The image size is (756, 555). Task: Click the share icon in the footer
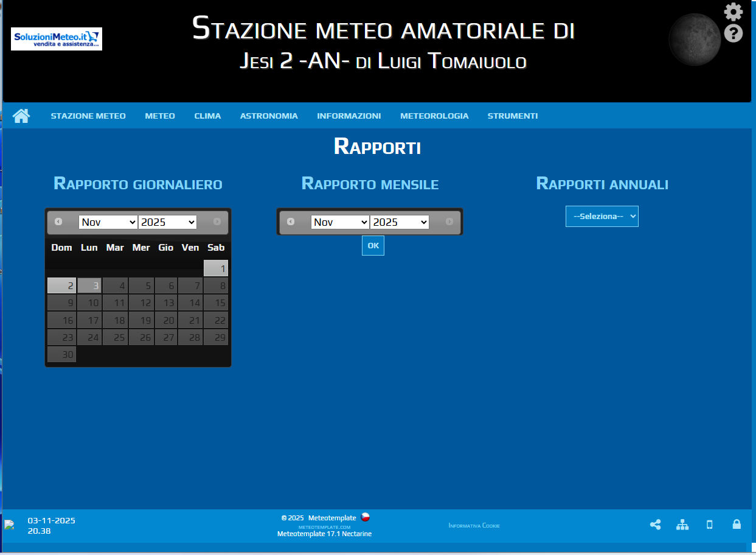[655, 525]
